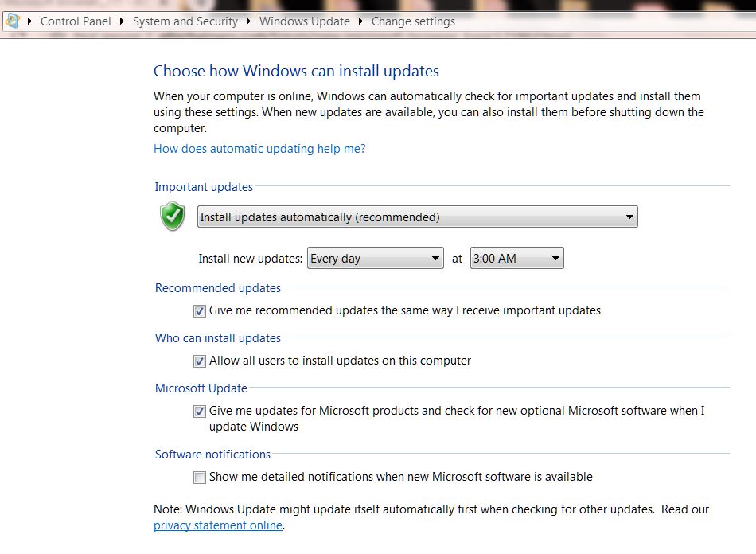Screen dimensions: 756x554
Task: Open the Every day schedule dropdown
Action: 375,259
